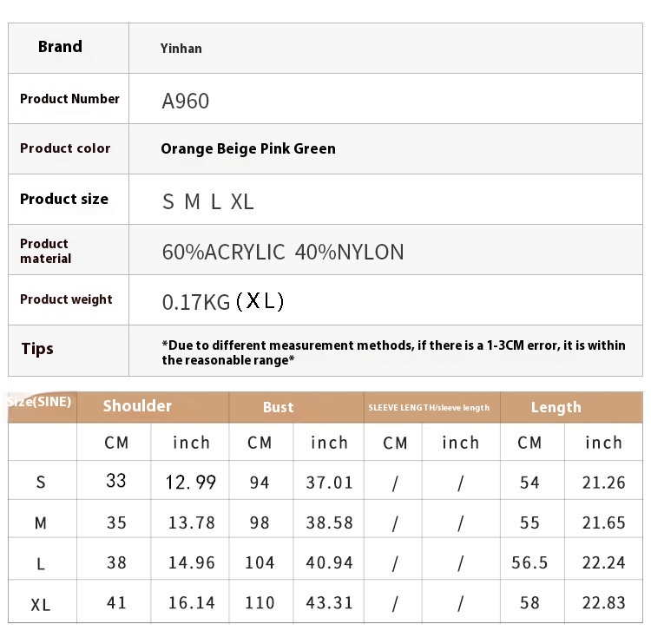This screenshot has width=651, height=644.
Task: Click product number A960
Action: coord(185,101)
